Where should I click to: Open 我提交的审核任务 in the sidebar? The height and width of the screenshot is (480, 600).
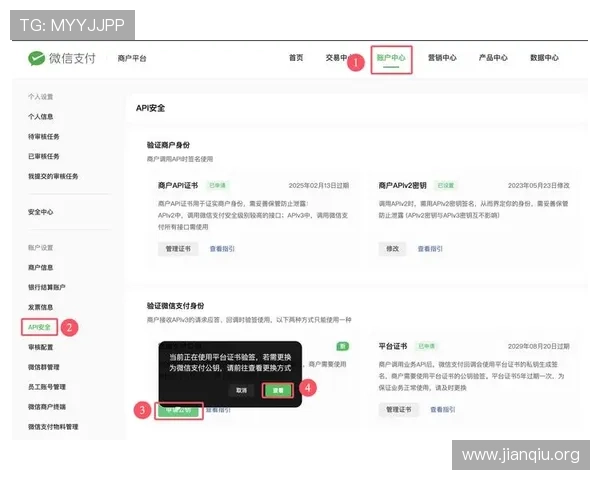pos(53,176)
